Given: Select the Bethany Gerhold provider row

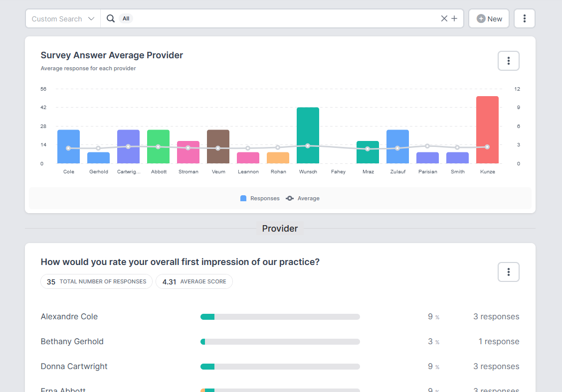Looking at the screenshot, I should (72, 342).
